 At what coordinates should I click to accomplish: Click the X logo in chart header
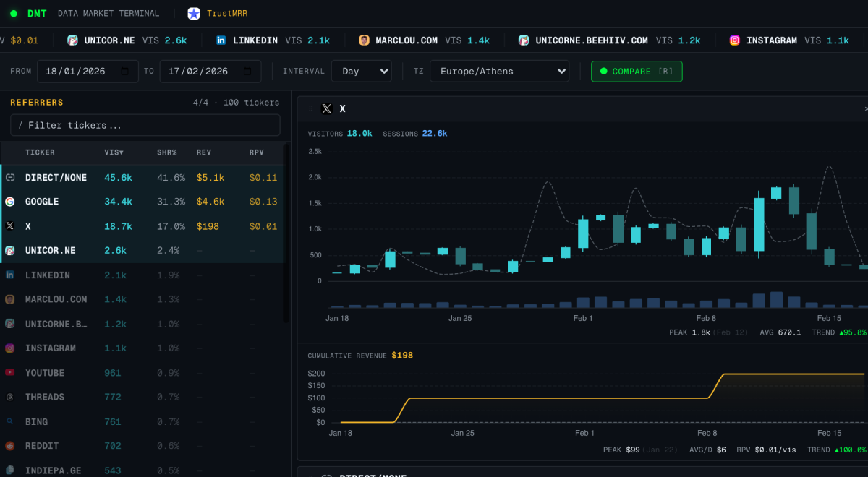point(327,109)
